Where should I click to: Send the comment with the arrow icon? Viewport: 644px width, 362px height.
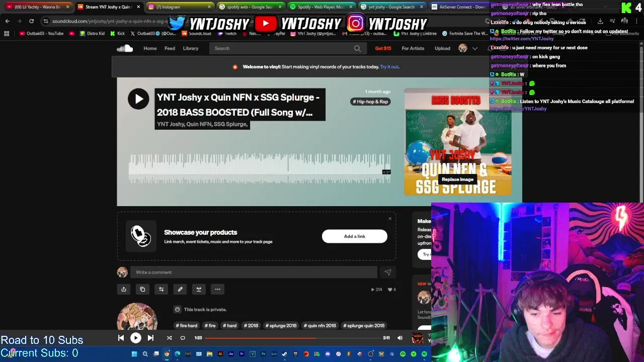coord(387,272)
